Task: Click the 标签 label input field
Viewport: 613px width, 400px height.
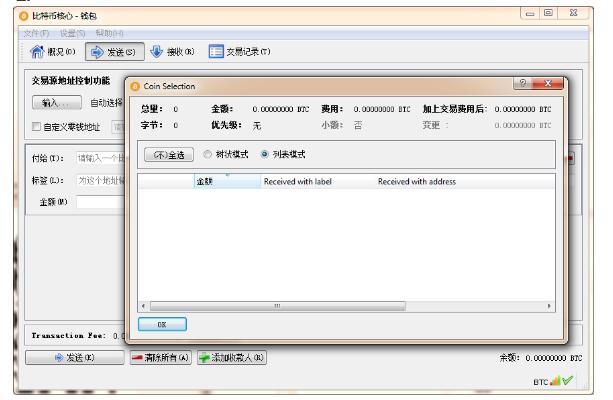Action: [x=100, y=180]
